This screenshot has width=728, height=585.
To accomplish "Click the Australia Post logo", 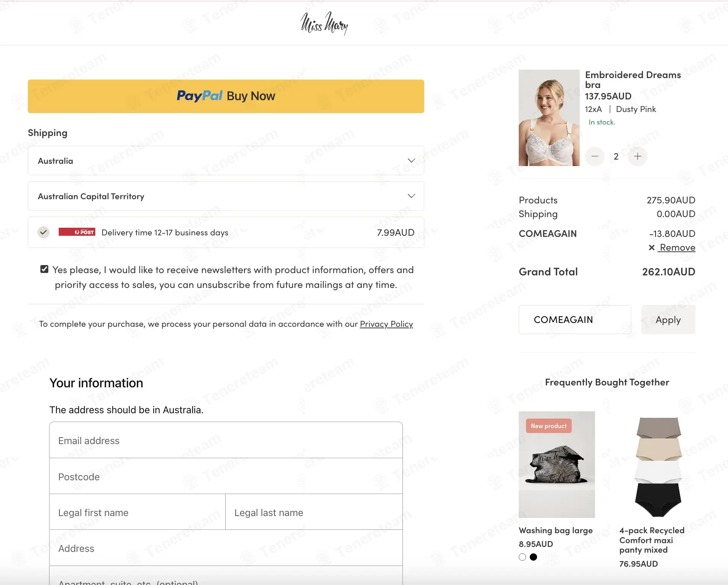I will click(77, 232).
